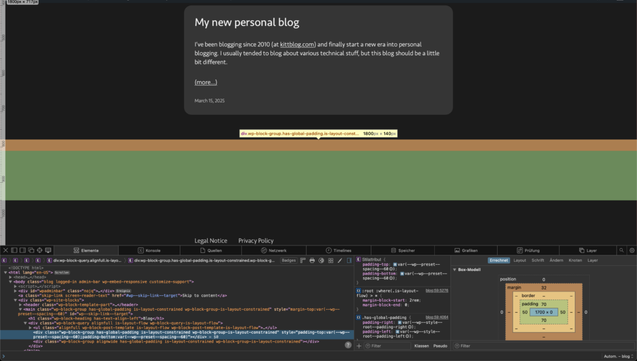Image resolution: width=637 pixels, height=361 pixels.
Task: Toggle the details sidebar icon
Action: click(349, 260)
